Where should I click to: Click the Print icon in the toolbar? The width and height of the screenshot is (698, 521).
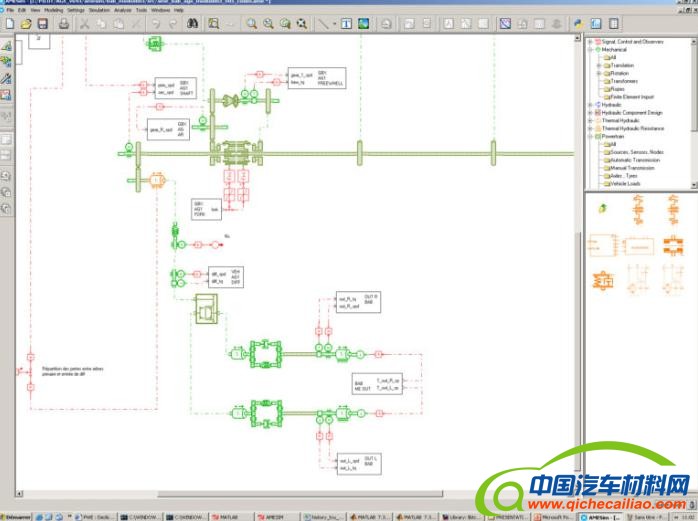62,23
